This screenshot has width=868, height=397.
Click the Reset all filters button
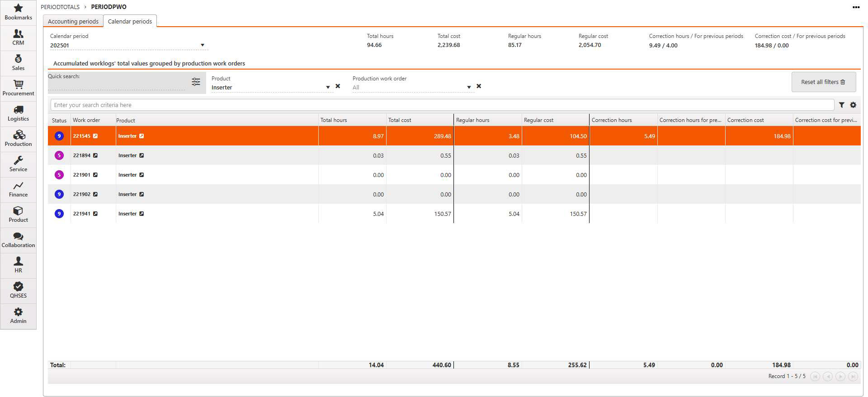tap(823, 82)
